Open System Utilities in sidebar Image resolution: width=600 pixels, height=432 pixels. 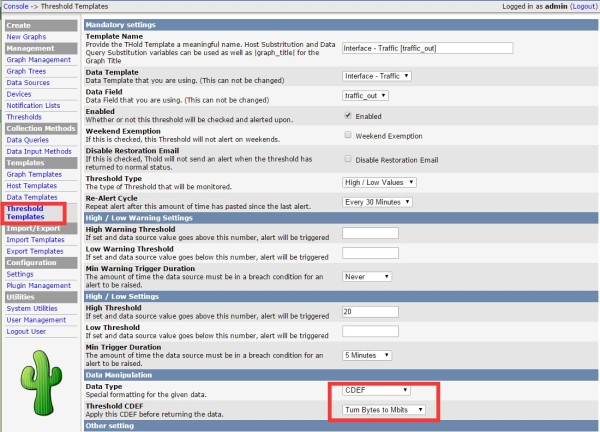click(32, 309)
